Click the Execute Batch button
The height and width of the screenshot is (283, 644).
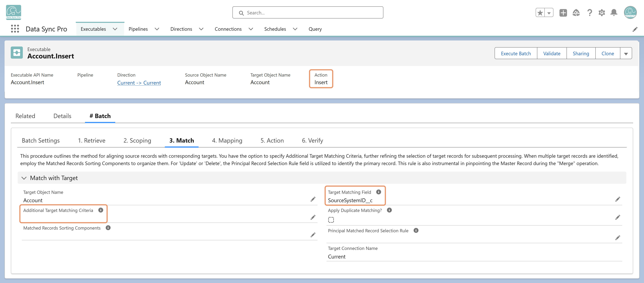516,53
